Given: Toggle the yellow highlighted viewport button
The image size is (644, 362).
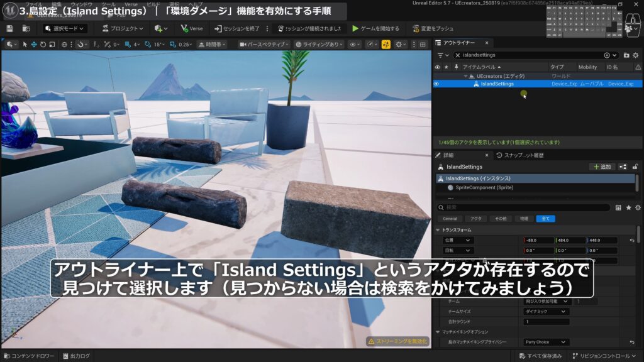Looking at the screenshot, I should (x=386, y=45).
